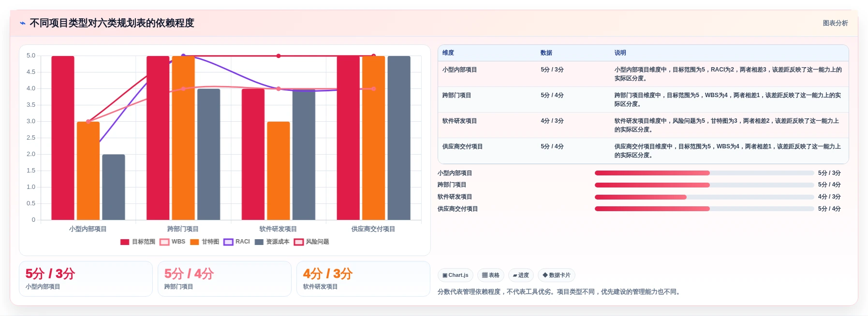Toggle the 目标范围 legend entry
Screen dimensions: 868x316
pos(138,242)
